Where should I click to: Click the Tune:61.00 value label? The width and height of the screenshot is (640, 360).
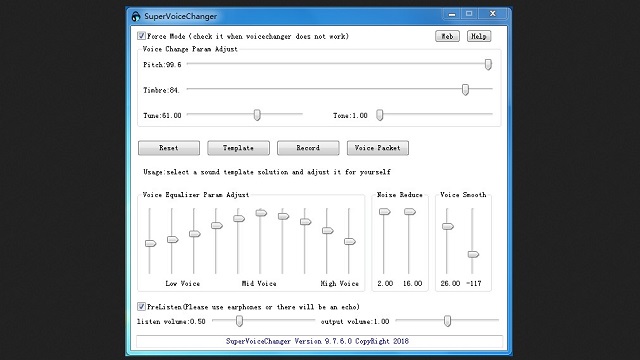pos(162,116)
